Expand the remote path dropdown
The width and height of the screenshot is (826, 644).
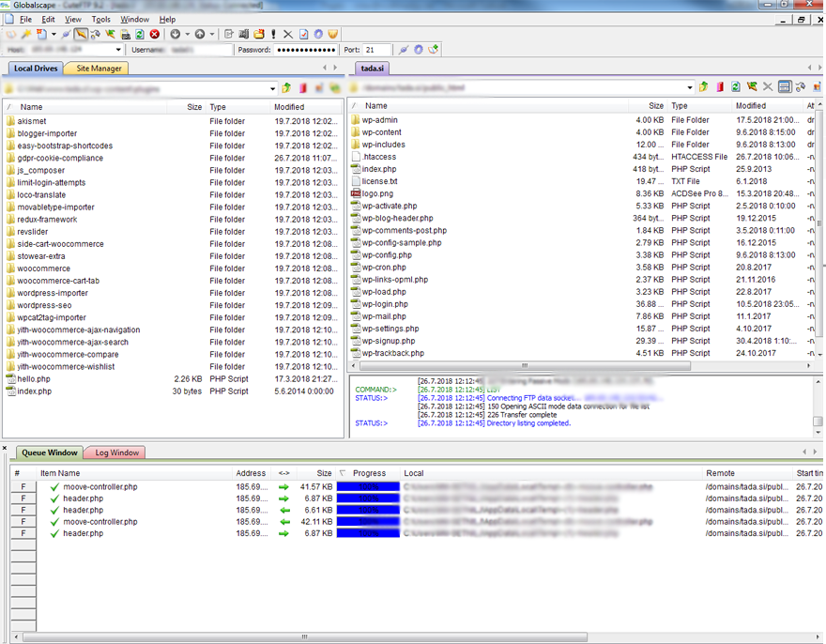pos(689,88)
